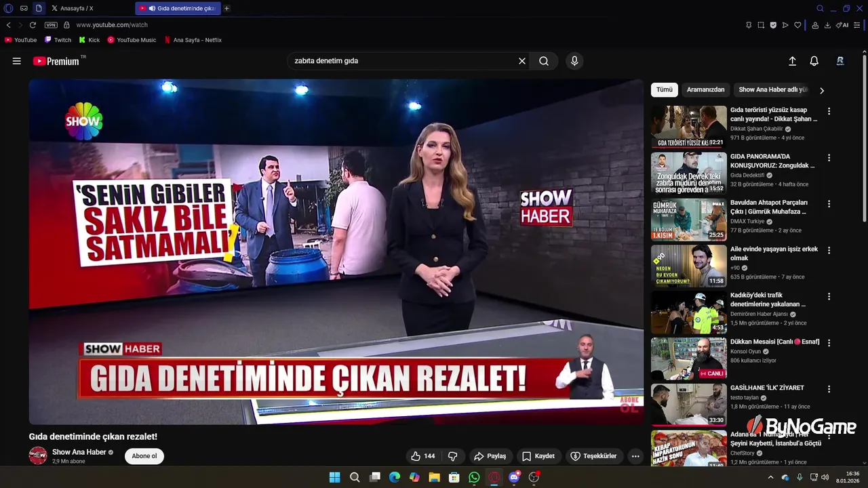The height and width of the screenshot is (488, 868).
Task: Subscribe with Abone ol button
Action: 144,456
